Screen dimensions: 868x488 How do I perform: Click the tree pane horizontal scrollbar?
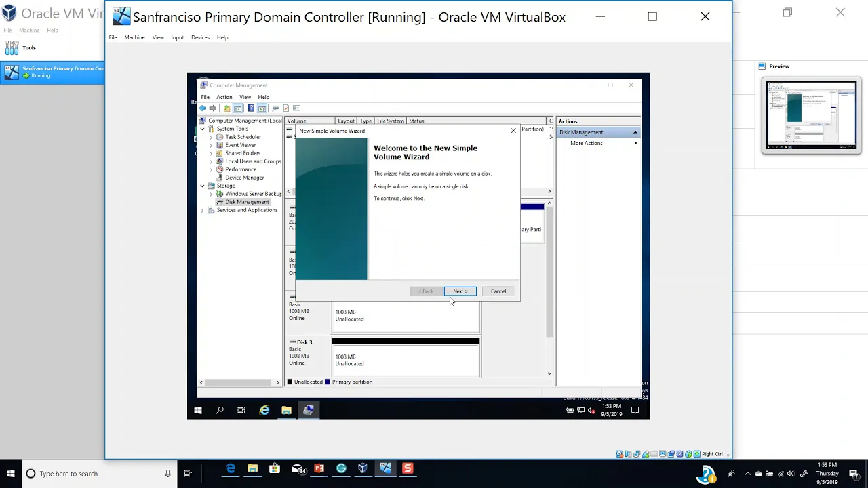pos(239,382)
